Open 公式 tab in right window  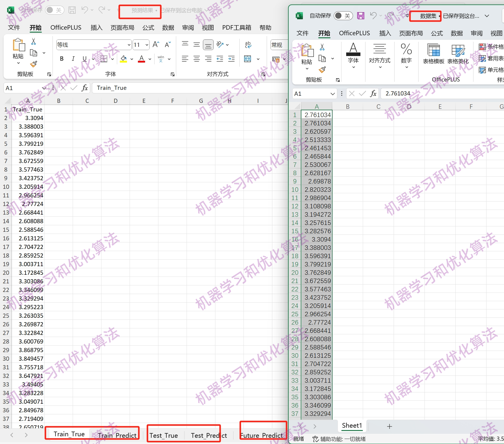pyautogui.click(x=437, y=33)
